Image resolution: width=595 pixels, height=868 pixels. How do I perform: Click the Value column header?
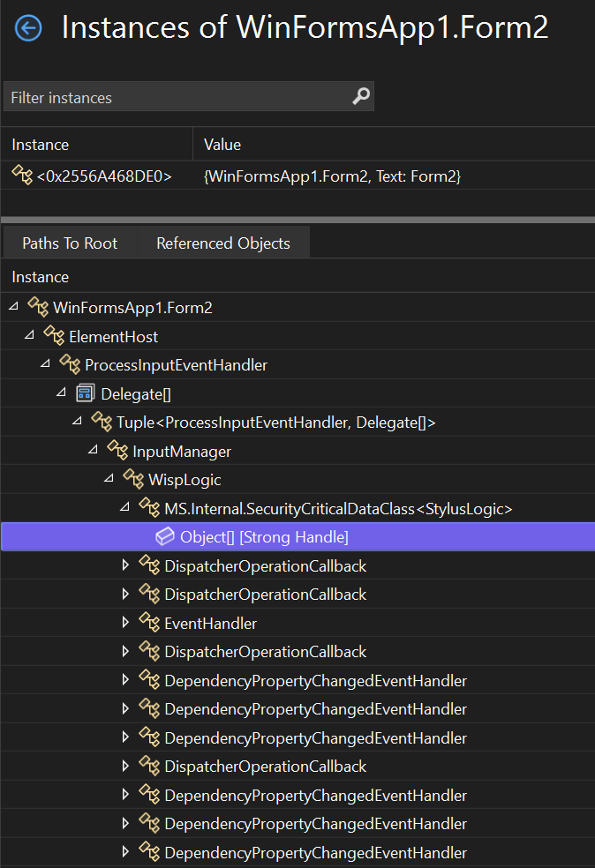point(222,144)
